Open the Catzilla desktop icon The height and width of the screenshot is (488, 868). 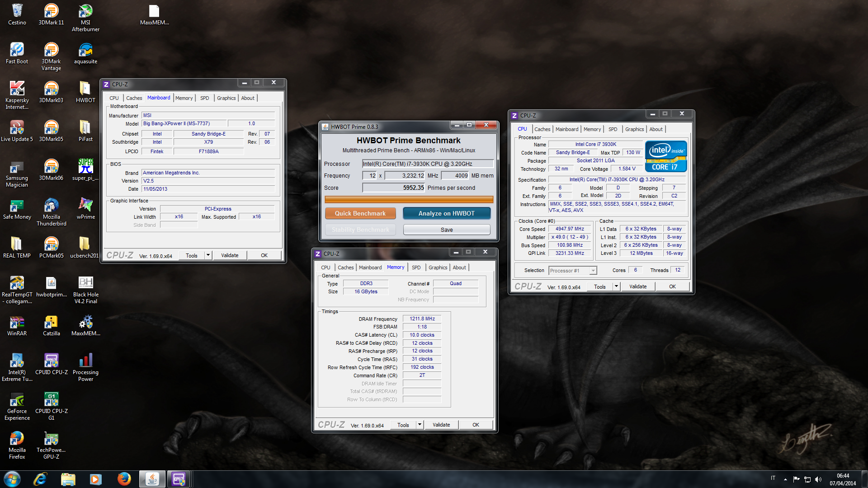tap(51, 325)
